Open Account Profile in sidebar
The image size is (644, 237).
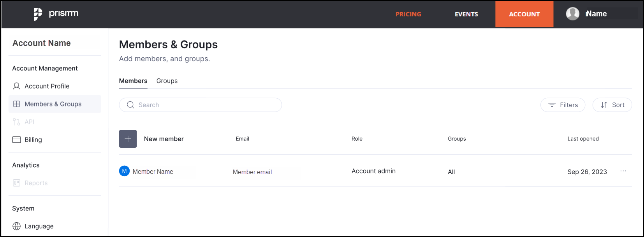(55, 86)
